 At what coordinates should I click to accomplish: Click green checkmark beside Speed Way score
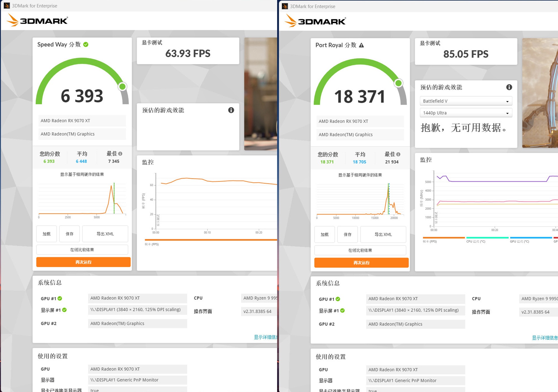[86, 45]
